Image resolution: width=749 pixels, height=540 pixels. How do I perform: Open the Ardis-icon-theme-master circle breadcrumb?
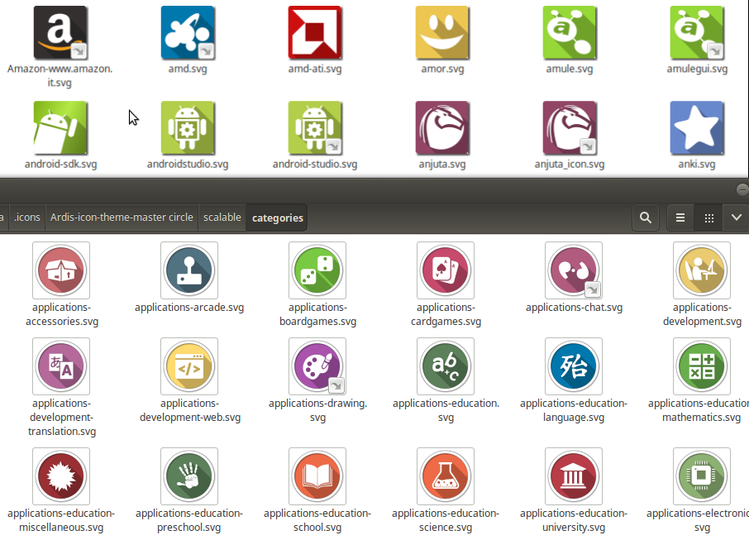tap(121, 217)
